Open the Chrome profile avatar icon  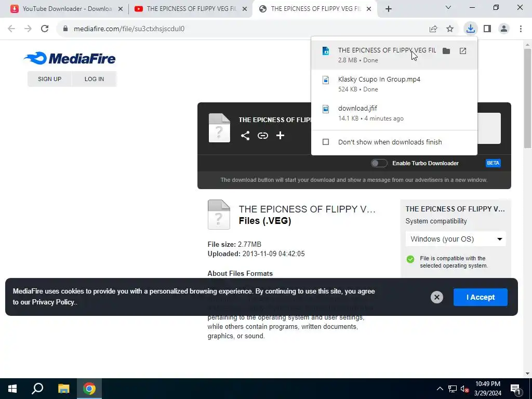(x=504, y=29)
